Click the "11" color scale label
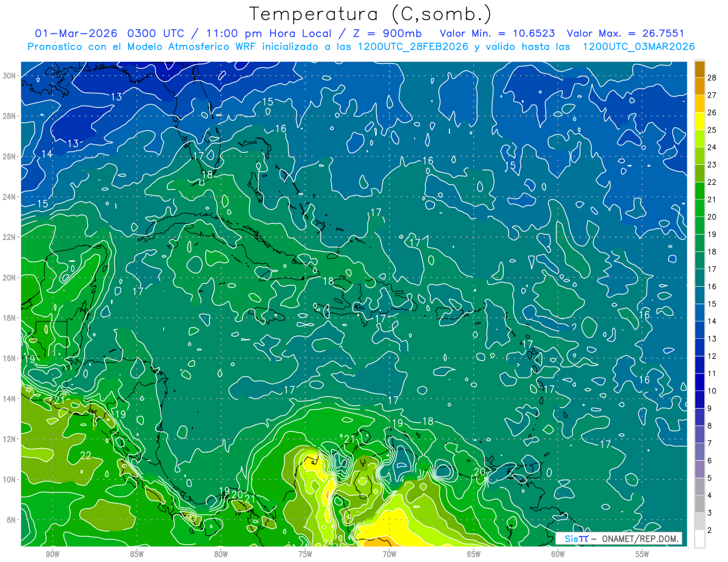The image size is (728, 562). pos(712,373)
